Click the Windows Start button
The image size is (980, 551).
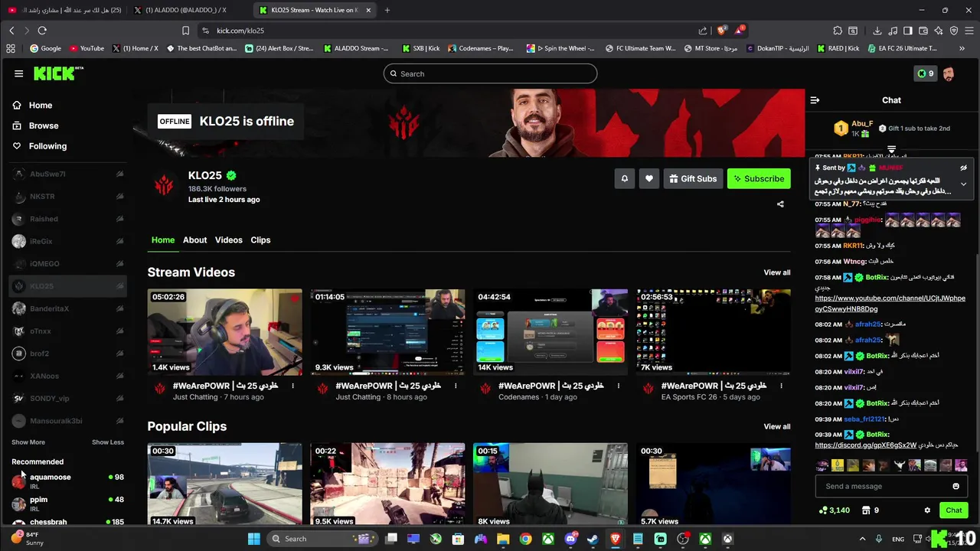[253, 539]
